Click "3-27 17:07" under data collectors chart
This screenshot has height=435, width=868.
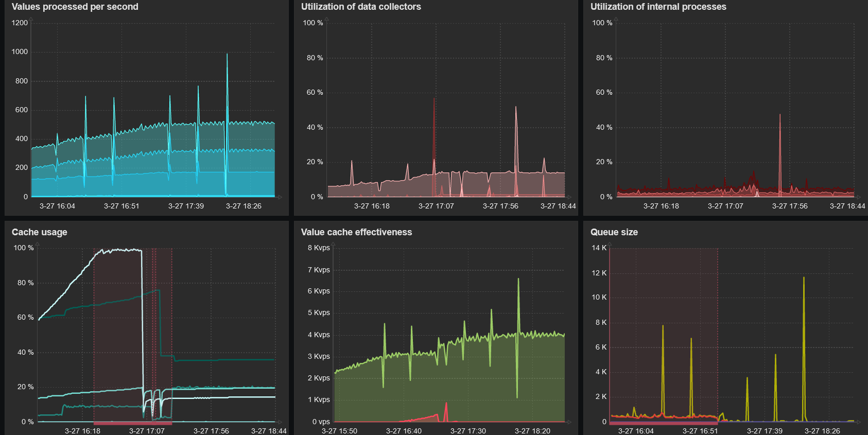coord(436,206)
